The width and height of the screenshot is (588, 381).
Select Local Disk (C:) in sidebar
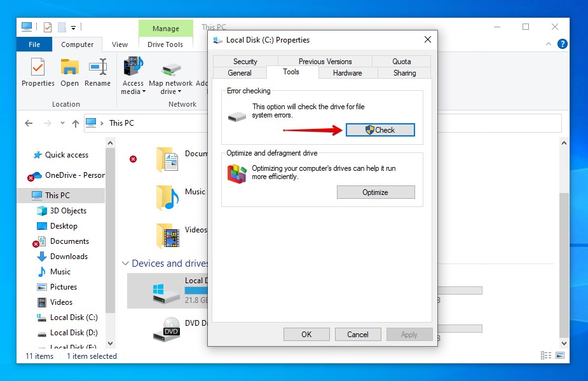point(67,317)
